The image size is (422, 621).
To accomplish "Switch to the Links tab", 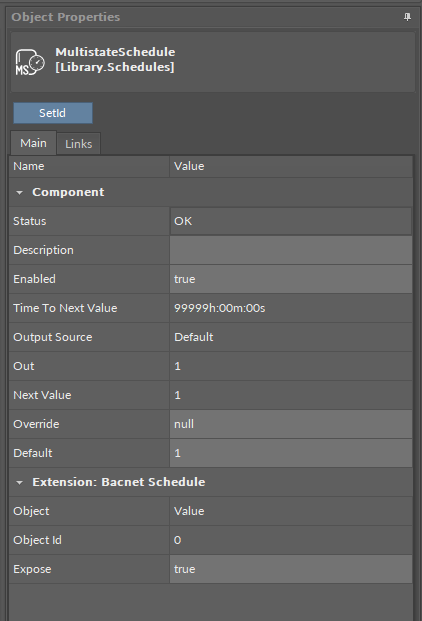I will click(78, 144).
